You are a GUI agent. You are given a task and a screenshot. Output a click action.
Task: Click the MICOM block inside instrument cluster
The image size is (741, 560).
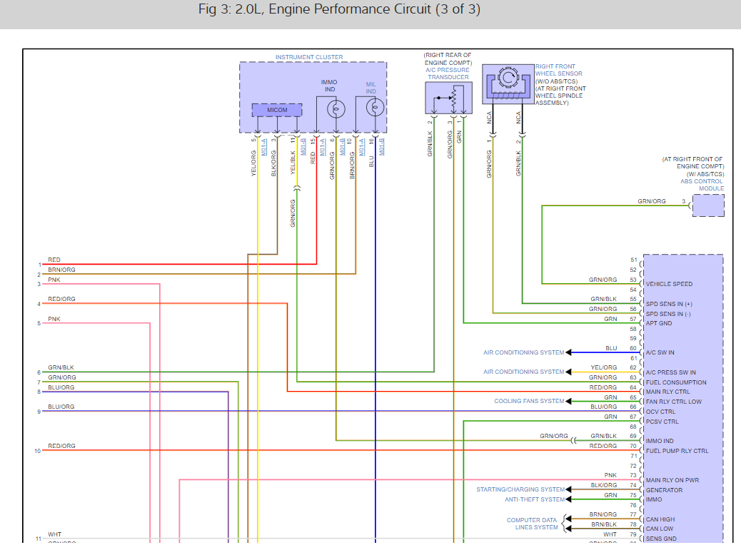click(277, 110)
